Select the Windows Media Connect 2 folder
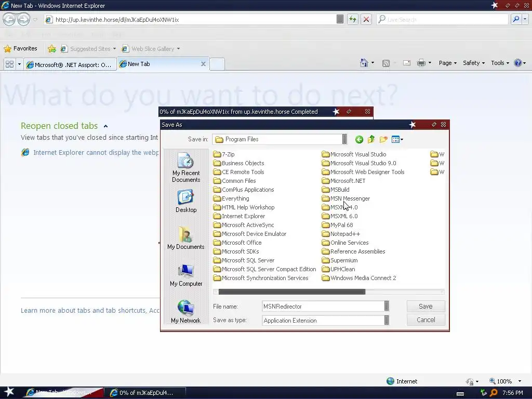The width and height of the screenshot is (532, 399). [x=359, y=278]
